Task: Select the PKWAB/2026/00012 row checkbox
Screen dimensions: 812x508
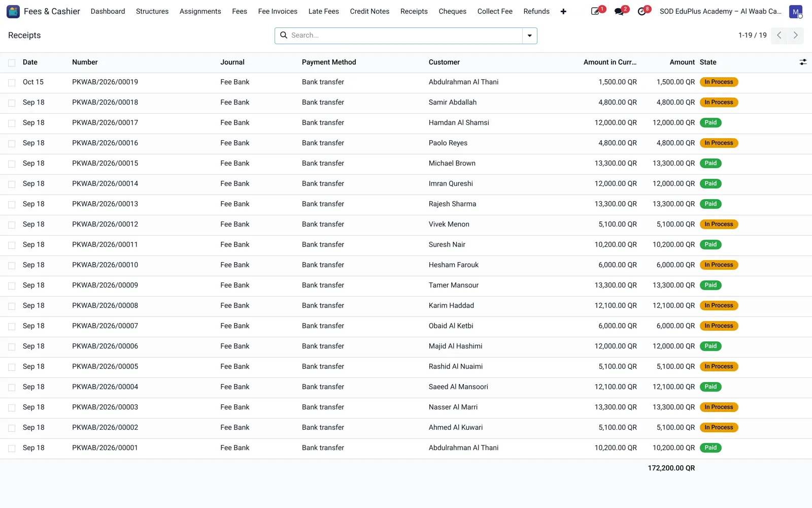Action: [12, 225]
